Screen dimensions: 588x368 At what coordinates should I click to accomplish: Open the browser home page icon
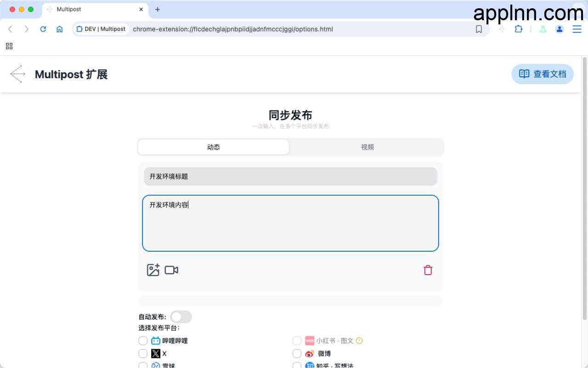(x=60, y=29)
